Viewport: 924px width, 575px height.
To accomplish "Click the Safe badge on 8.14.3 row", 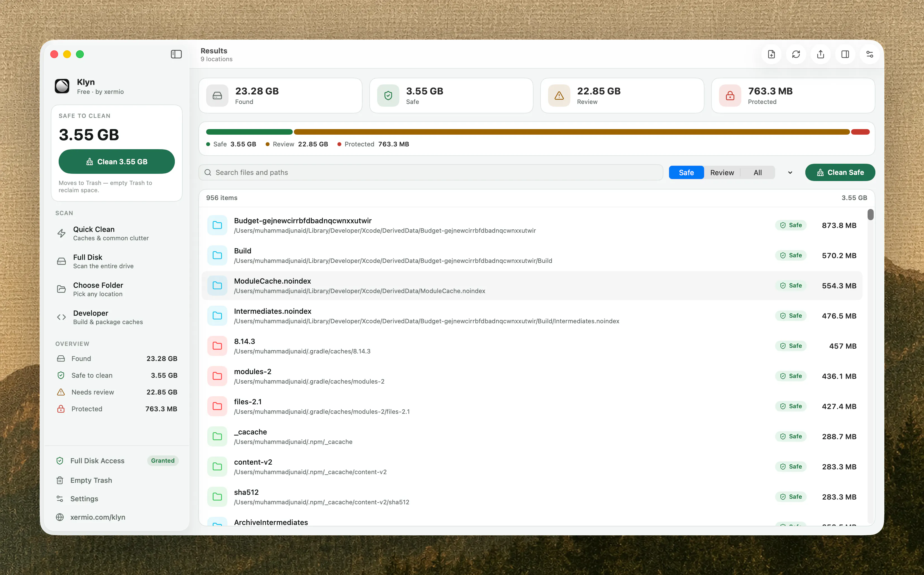I will (x=790, y=346).
